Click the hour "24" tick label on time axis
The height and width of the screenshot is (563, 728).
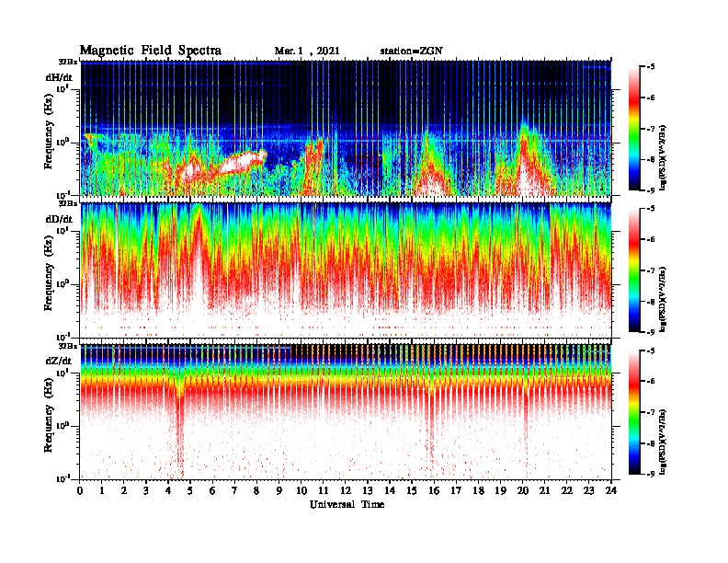click(611, 490)
